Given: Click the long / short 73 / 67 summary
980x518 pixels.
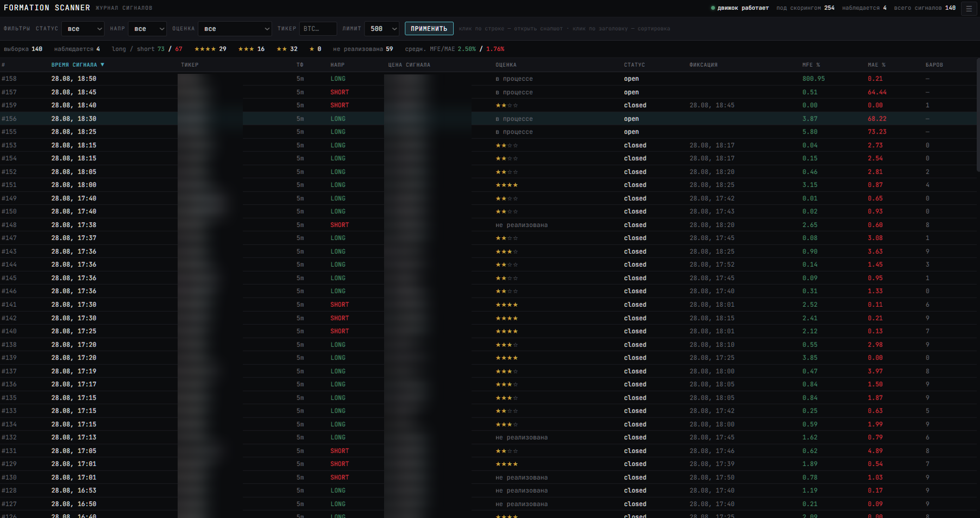Looking at the screenshot, I should (147, 49).
